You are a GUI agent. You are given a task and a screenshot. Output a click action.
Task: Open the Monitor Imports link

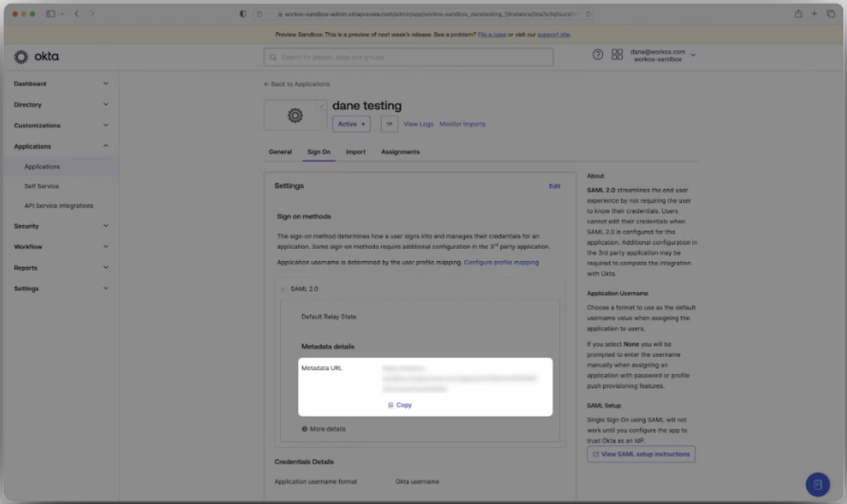[462, 124]
